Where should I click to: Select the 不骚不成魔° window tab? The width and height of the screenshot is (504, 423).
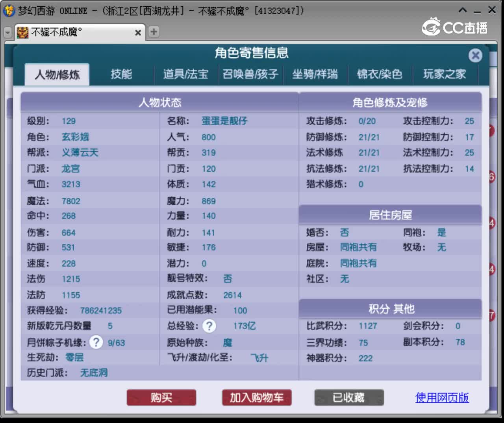pyautogui.click(x=80, y=32)
